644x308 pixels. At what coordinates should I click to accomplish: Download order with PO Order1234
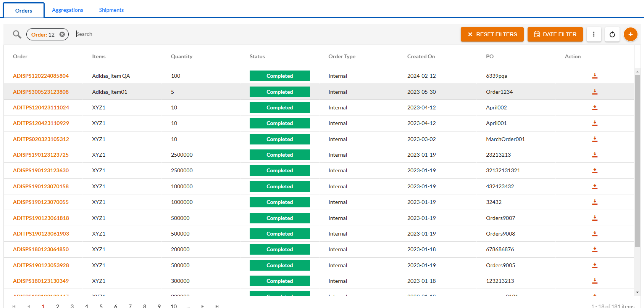[x=594, y=92]
